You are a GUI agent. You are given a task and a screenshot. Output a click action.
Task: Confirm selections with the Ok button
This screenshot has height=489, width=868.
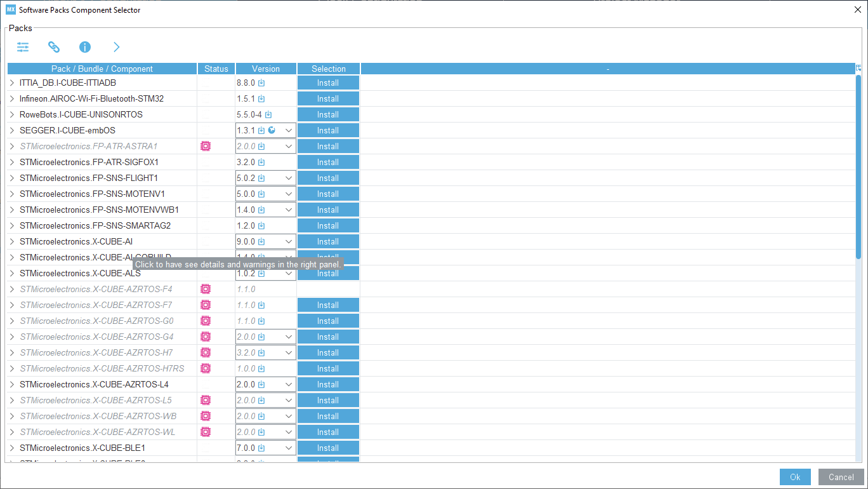(795, 476)
